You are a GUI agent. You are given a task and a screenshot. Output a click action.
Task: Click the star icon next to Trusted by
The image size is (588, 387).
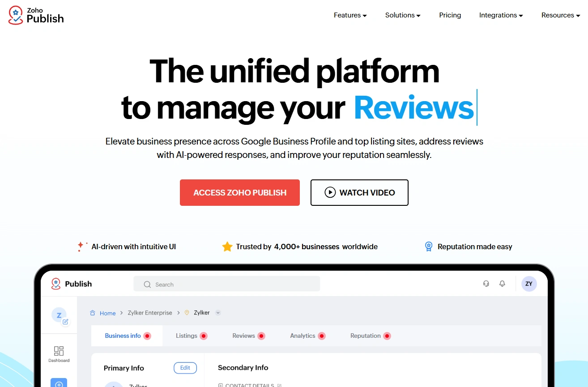[227, 246]
